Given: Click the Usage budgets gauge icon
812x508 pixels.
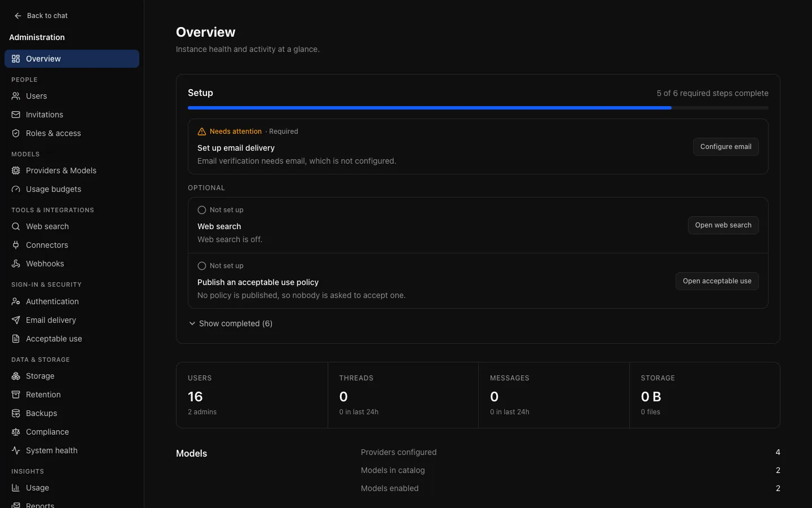Looking at the screenshot, I should click(x=16, y=189).
